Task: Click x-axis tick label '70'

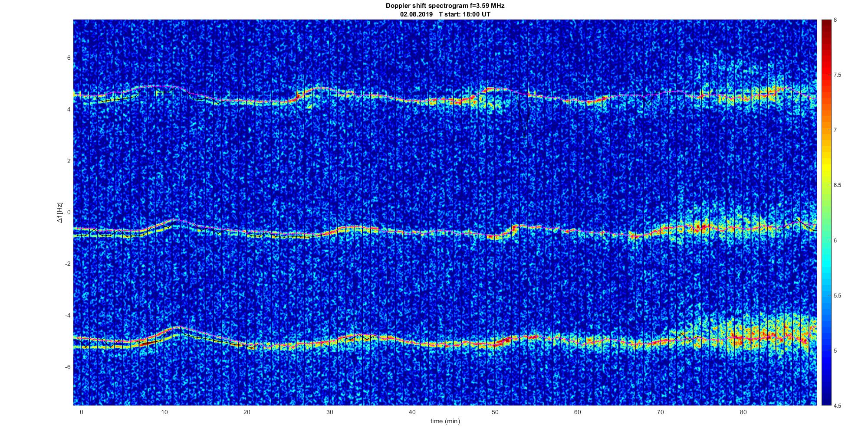Action: (x=661, y=412)
